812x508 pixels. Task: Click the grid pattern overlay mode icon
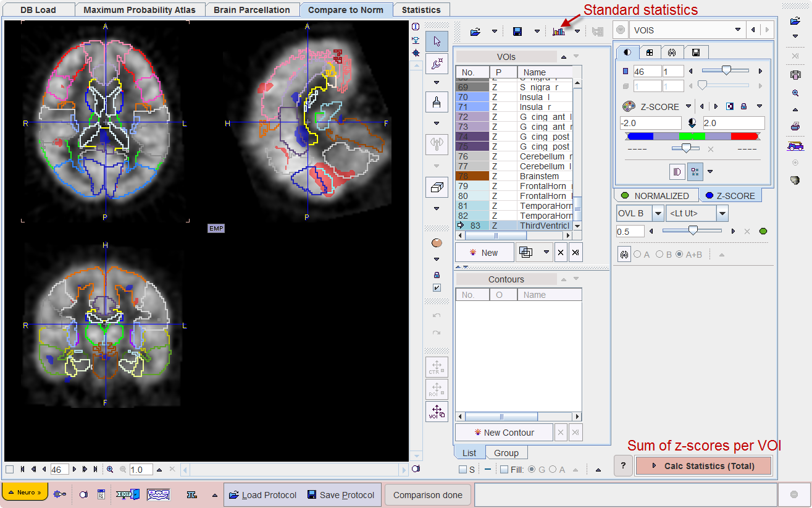click(x=695, y=171)
